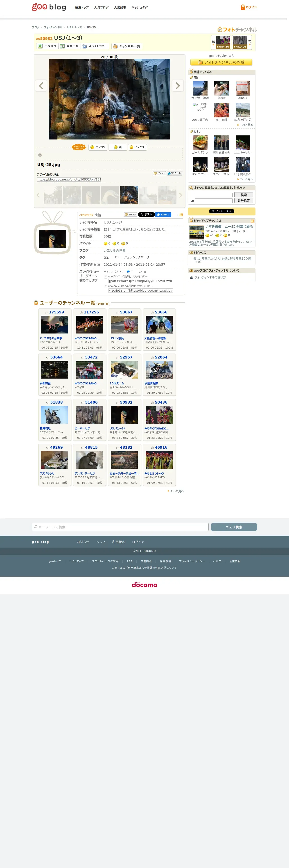The image size is (289, 868).
Task: Click the goo blog logo
Action: (49, 7)
